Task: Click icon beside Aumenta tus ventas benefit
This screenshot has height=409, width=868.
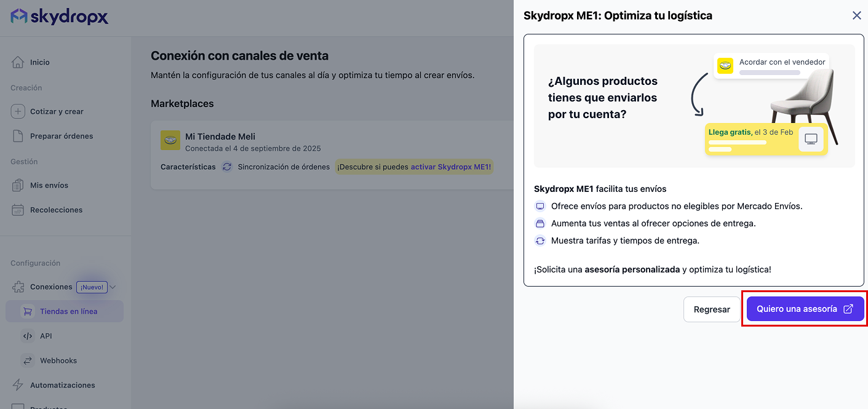Action: click(540, 223)
